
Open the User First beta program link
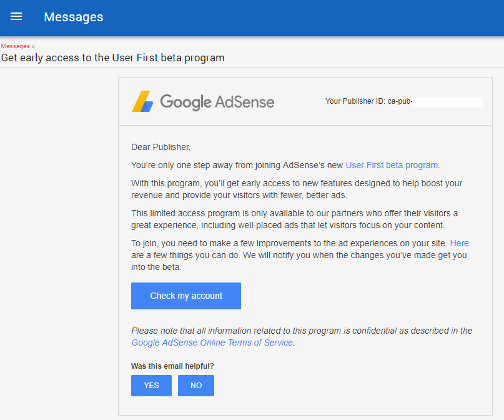tap(392, 166)
